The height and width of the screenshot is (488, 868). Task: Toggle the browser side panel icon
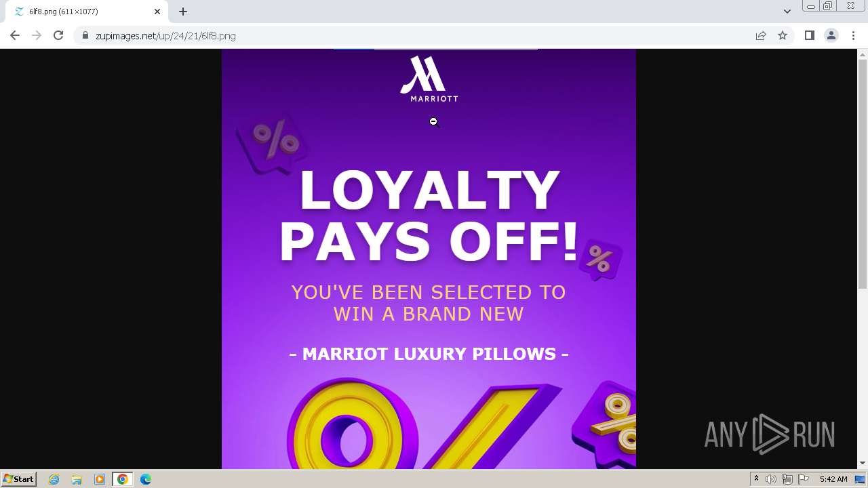809,35
